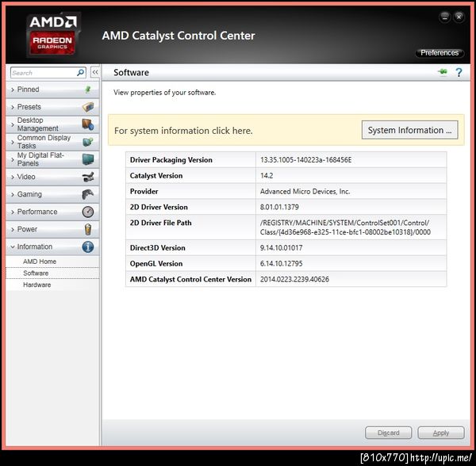Screen dimensions: 476x466
Task: Expand the Power section arrow
Action: pyautogui.click(x=13, y=230)
